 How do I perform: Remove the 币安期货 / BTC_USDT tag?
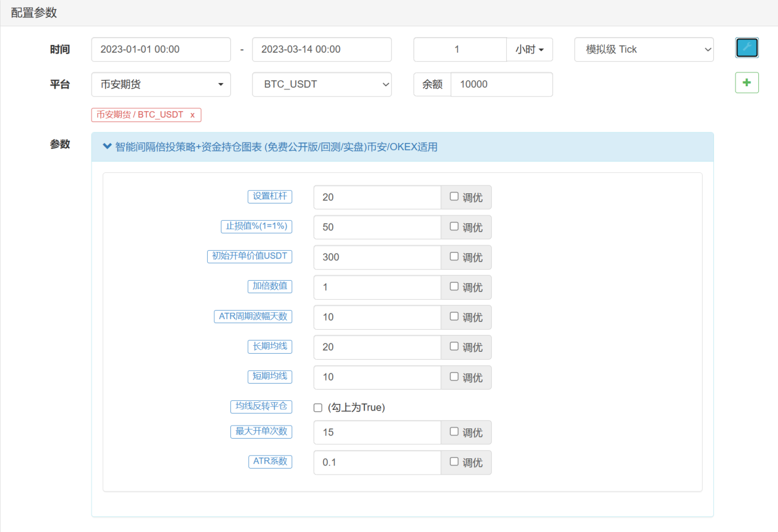(x=192, y=115)
